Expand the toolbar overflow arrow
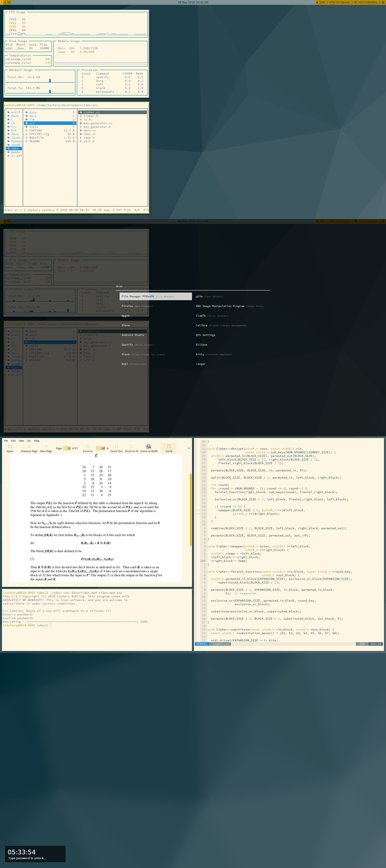 coord(189,448)
